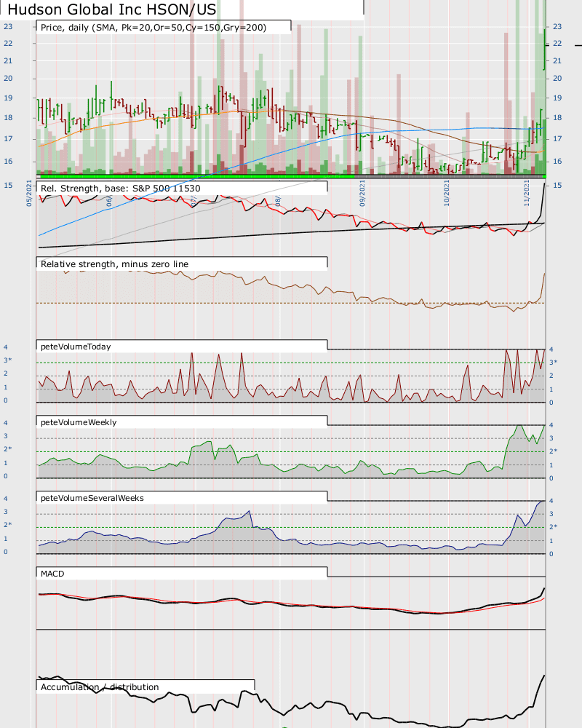Screen dimensions: 582x728
Task: Click the 11/2021 date label
Action: [x=527, y=193]
